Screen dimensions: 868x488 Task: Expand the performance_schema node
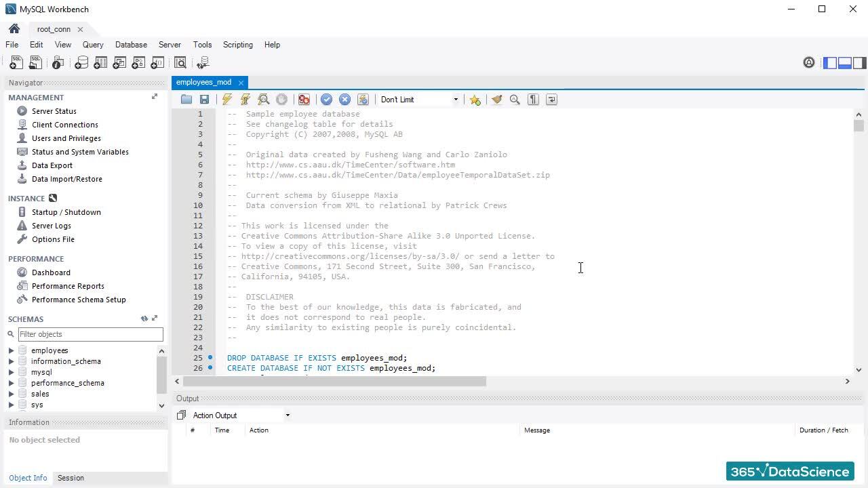pyautogui.click(x=12, y=383)
